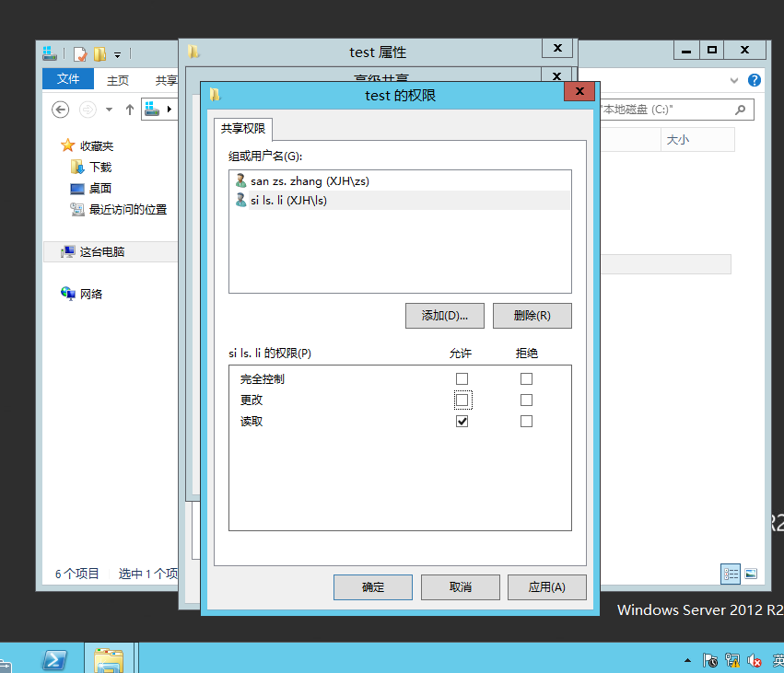Select user si ls. li (XJH\ls)

[400, 201]
